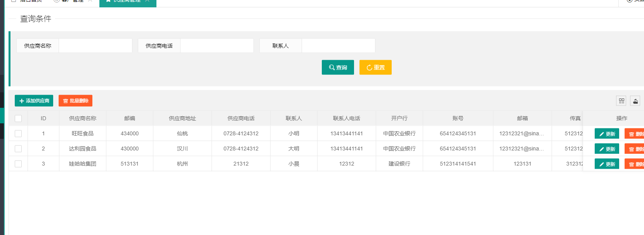The image size is (644, 235).
Task: Check the checkbox for row ID 1
Action: coord(18,133)
